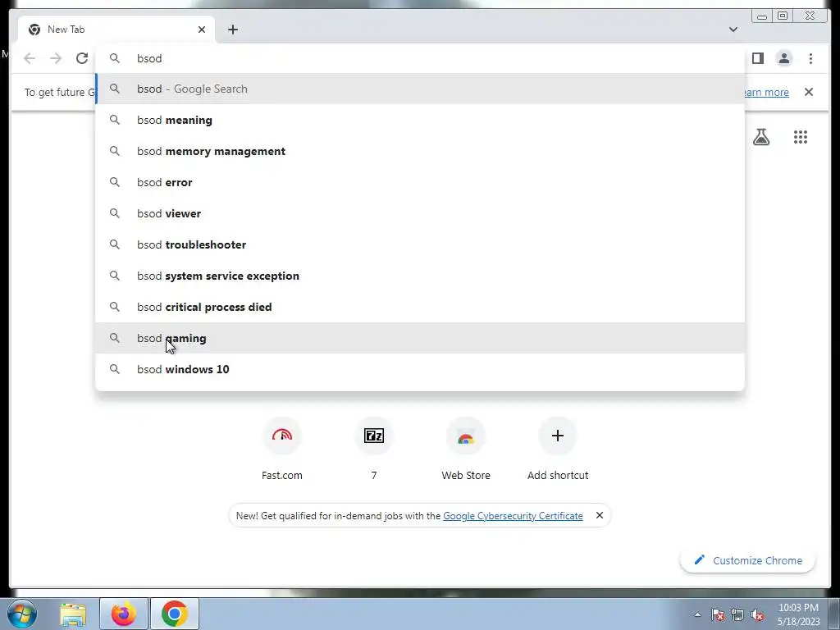Select the 'bsod meaning' suggestion
Image resolution: width=840 pixels, height=630 pixels.
(420, 120)
